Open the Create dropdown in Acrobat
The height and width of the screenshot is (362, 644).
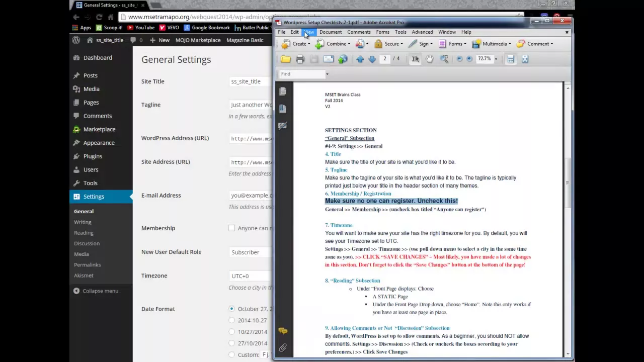pyautogui.click(x=296, y=44)
